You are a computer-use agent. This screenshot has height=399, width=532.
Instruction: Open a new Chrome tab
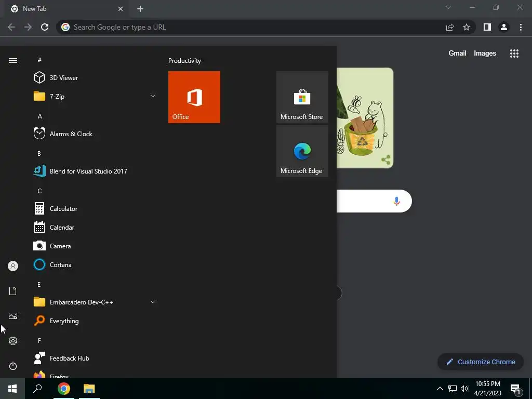click(x=140, y=9)
